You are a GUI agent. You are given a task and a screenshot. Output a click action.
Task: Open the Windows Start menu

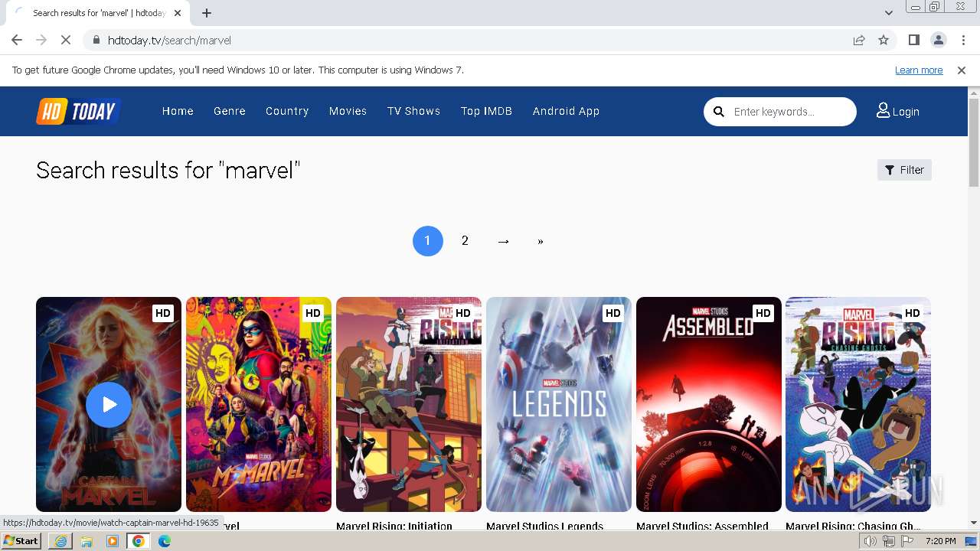(x=21, y=541)
